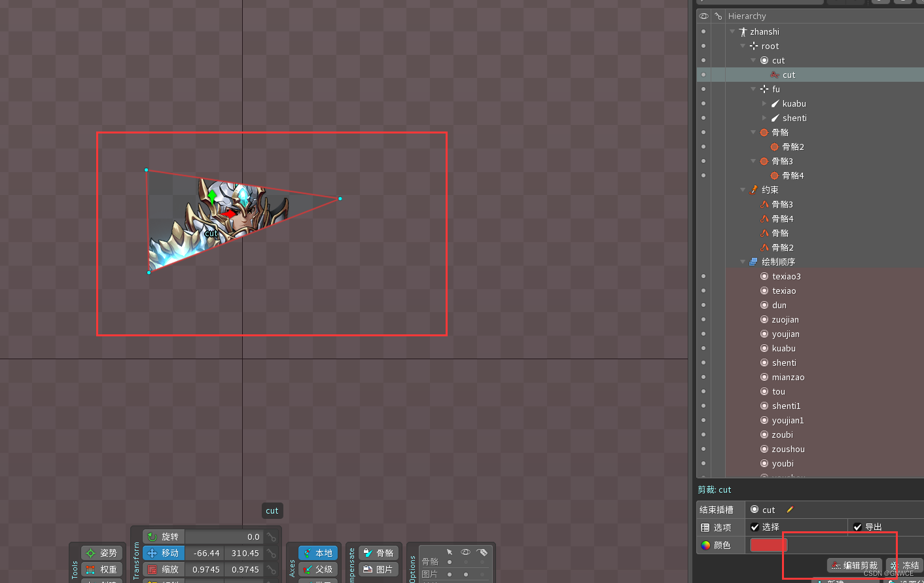Enable bone compensation (骨骼) in Compensate

click(379, 553)
